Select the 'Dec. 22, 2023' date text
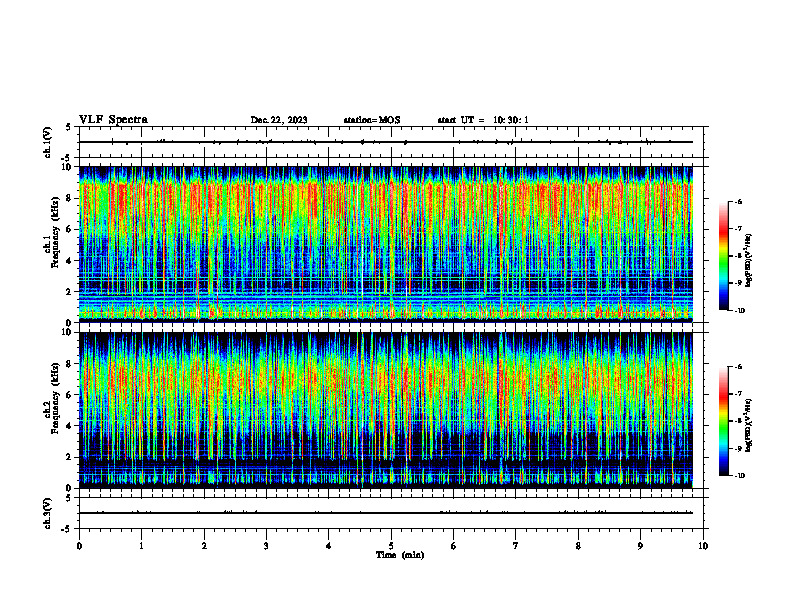The height and width of the screenshot is (612, 792). click(x=279, y=120)
